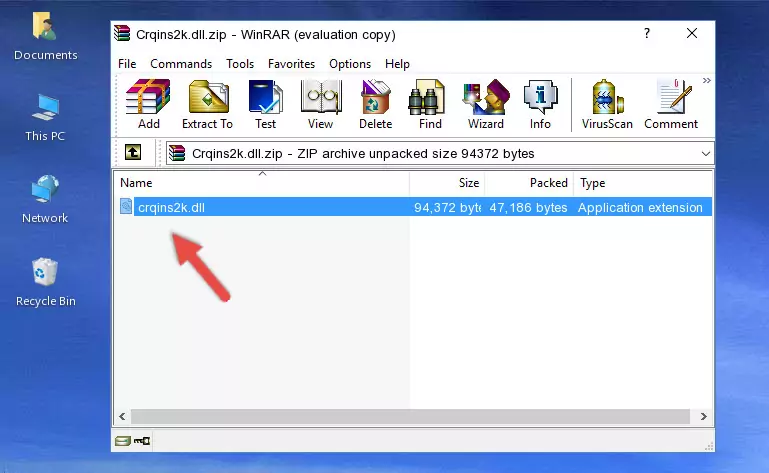The width and height of the screenshot is (769, 473).
Task: Sort by the Name column header
Action: tap(262, 183)
